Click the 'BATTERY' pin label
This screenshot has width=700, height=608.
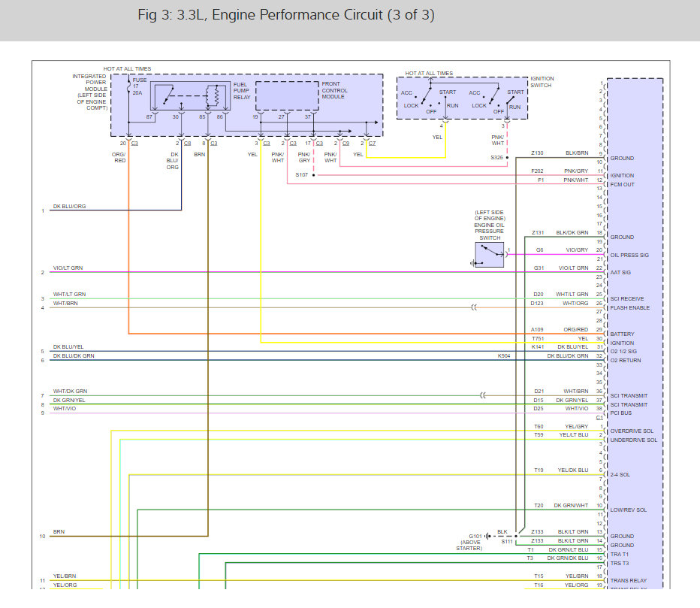point(622,334)
